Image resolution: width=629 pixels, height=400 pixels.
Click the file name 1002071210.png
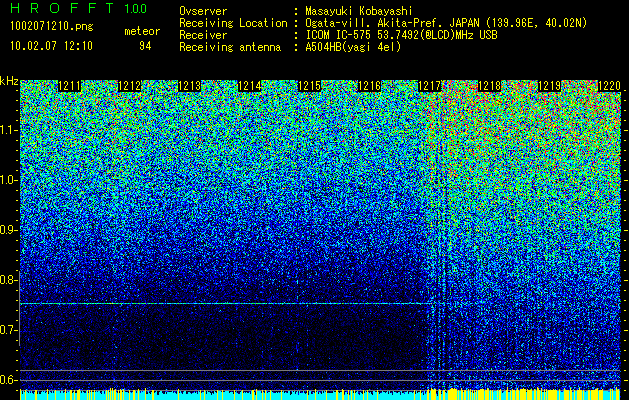tap(51, 26)
